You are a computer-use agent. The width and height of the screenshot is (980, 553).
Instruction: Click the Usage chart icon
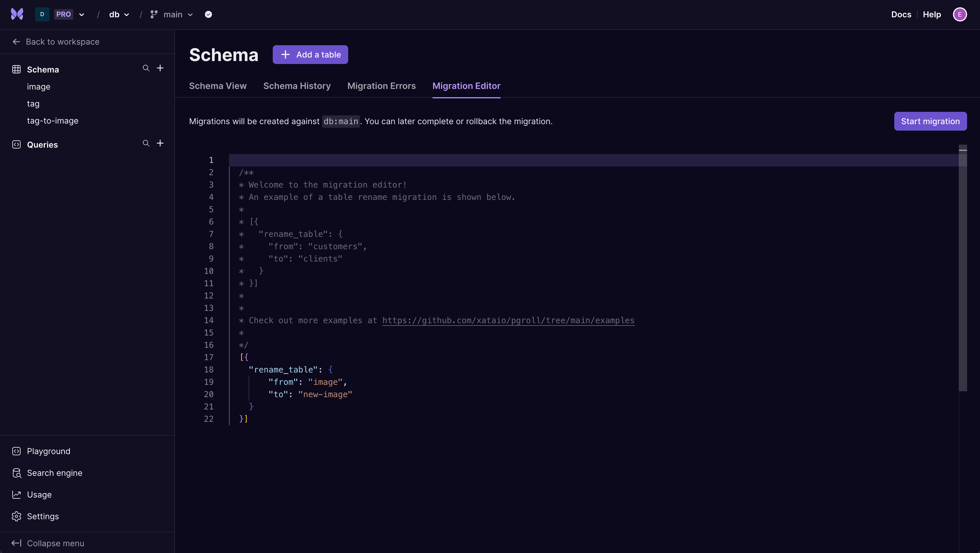tap(16, 495)
